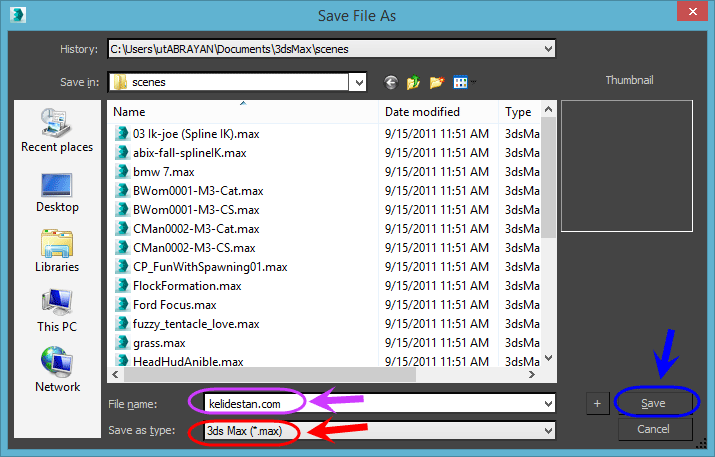The image size is (715, 457).
Task: Expand the Save as type dropdown
Action: click(x=548, y=431)
